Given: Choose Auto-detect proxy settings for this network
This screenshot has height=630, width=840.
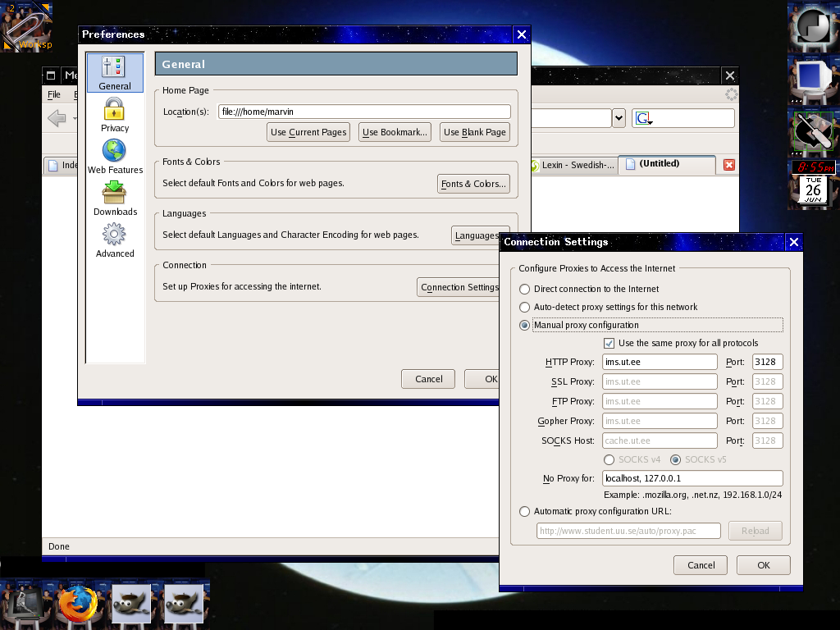Looking at the screenshot, I should (x=525, y=308).
